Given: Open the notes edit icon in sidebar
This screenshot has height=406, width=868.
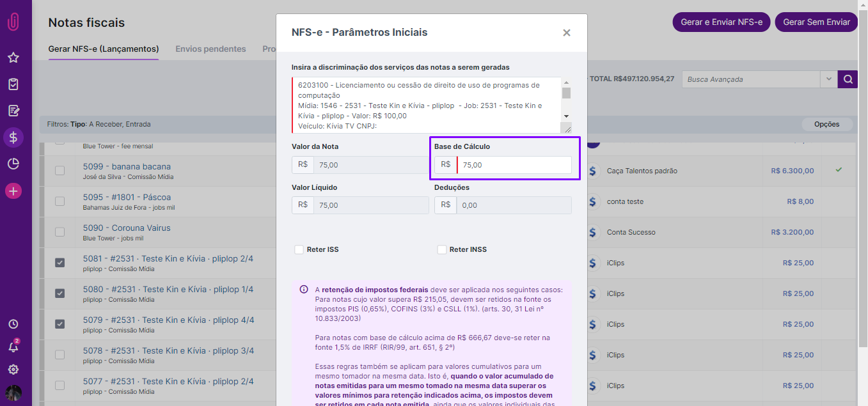Looking at the screenshot, I should [13, 111].
